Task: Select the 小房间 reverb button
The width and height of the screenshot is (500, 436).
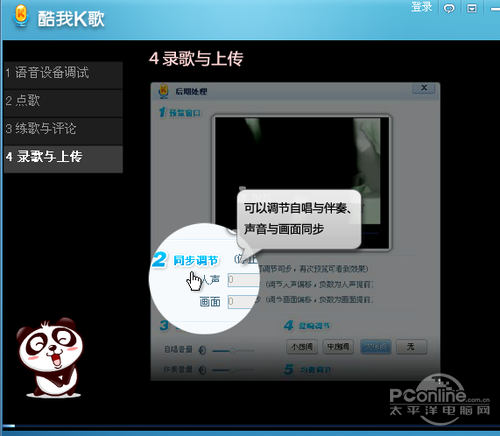Action: [302, 347]
